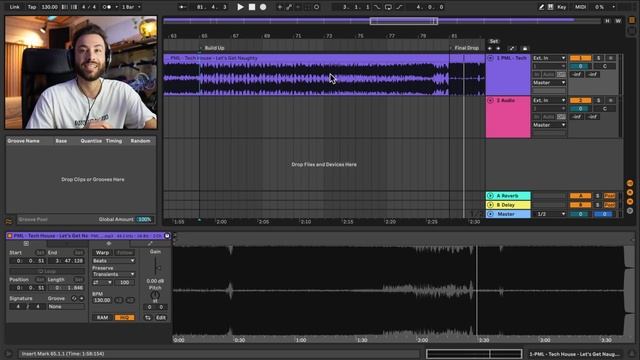Click the status bar play arrow icon
The height and width of the screenshot is (360, 640).
pos(9,354)
